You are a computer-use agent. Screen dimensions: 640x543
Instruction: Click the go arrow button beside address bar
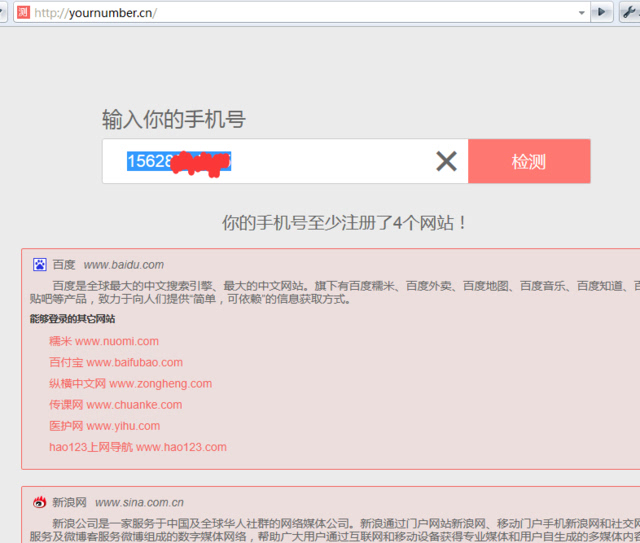(602, 12)
